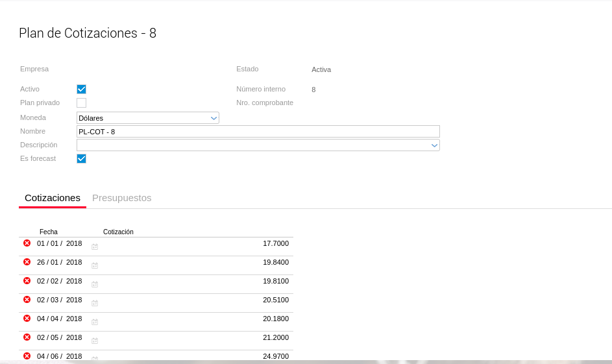Uncheck the Activo checkbox
The height and width of the screenshot is (364, 612).
pos(81,90)
